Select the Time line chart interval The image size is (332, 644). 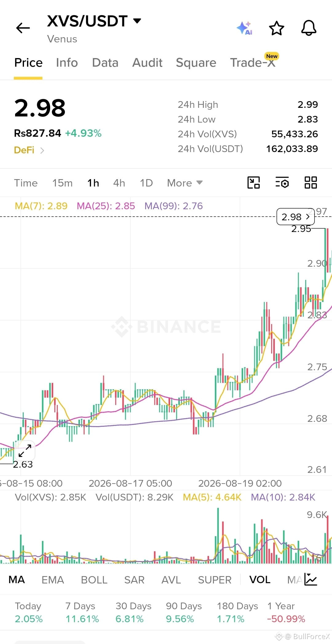(26, 183)
